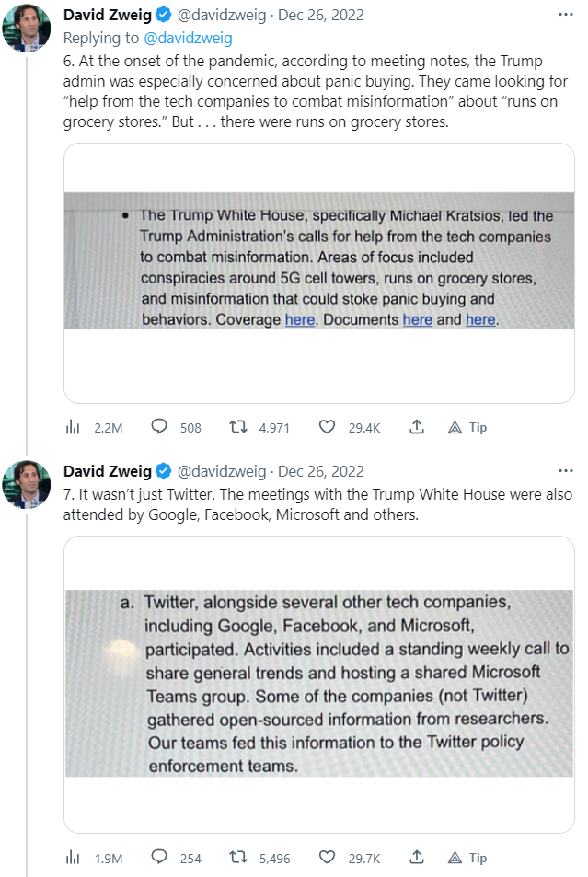
Task: Retweet the tweet with 5,496 retweets
Action: pos(238,858)
